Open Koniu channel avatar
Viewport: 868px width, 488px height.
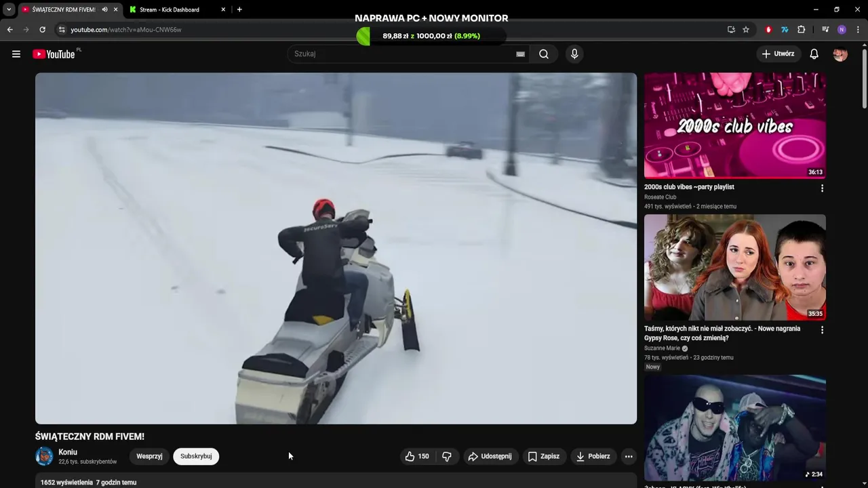[44, 456]
